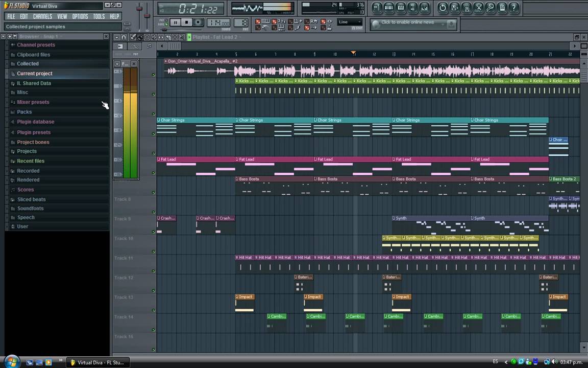Choose the Select tool in playlist

[x=175, y=37]
